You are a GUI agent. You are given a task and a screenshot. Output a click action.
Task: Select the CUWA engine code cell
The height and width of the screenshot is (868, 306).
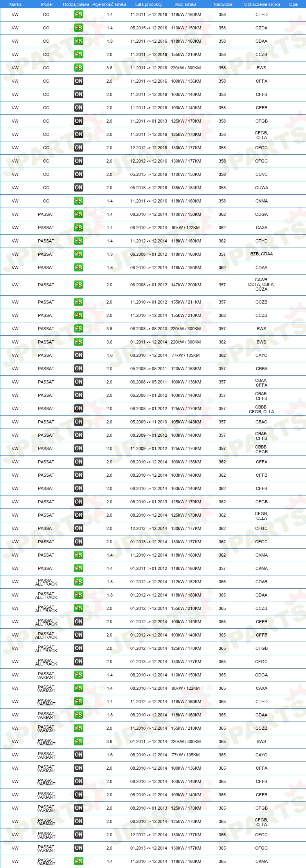pos(261,188)
